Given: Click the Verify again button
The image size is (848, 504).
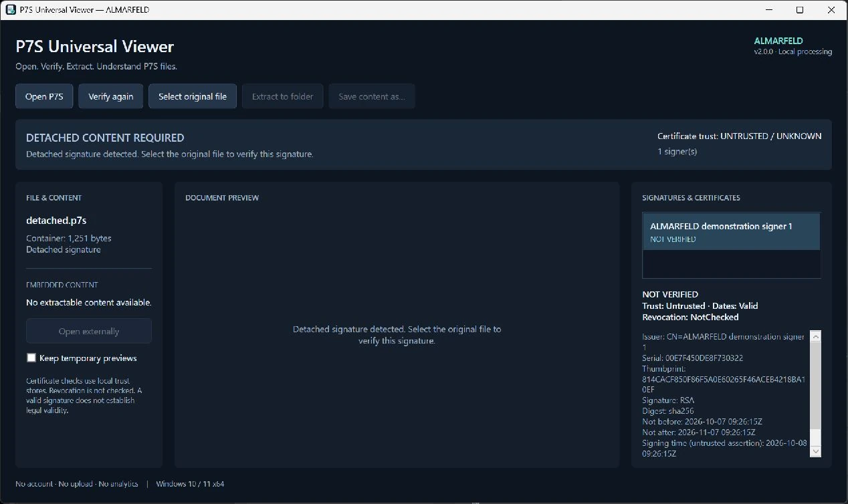Looking at the screenshot, I should pos(111,96).
